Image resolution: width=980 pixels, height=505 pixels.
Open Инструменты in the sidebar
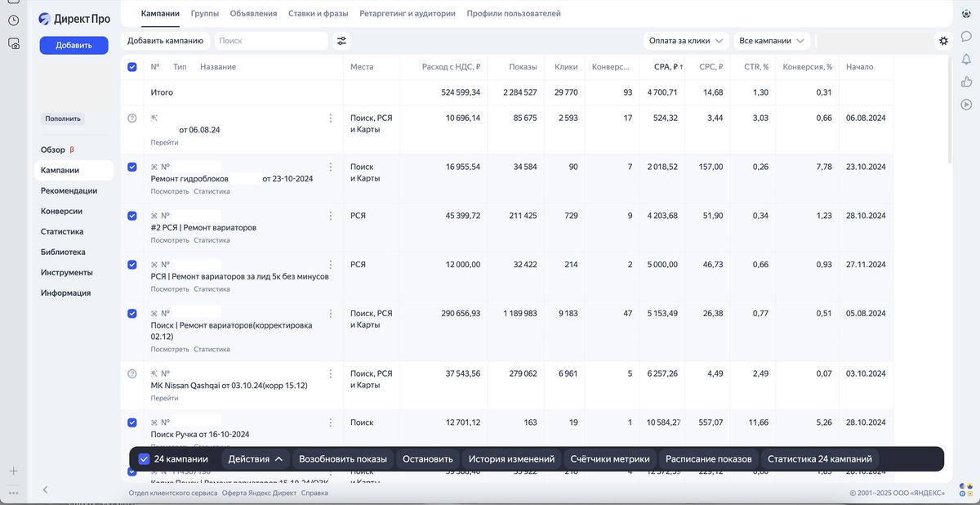[x=66, y=272]
